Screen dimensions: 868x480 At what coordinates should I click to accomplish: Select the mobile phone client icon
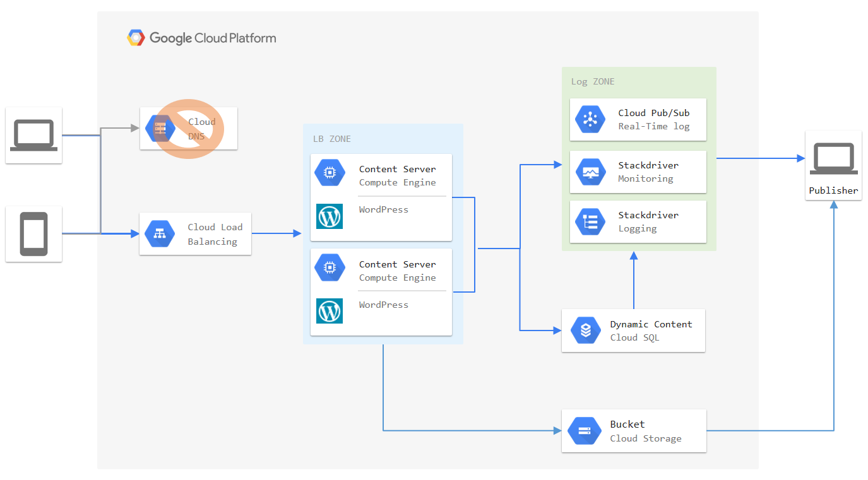[33, 234]
